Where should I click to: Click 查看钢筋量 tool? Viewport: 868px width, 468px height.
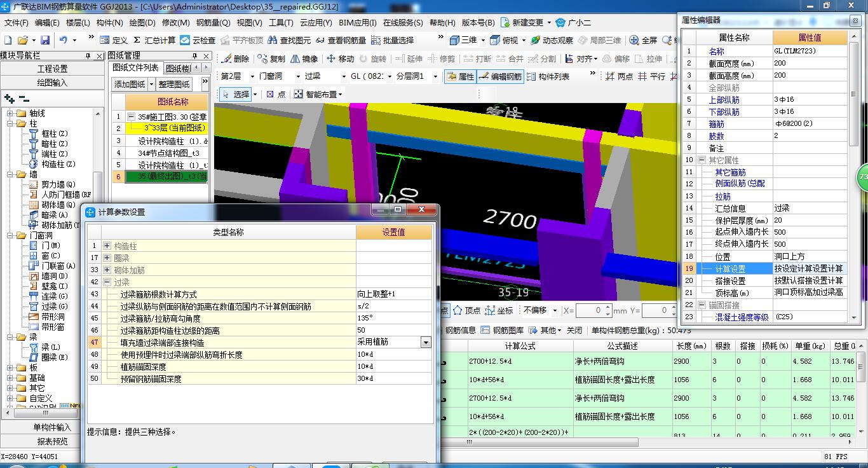[341, 40]
